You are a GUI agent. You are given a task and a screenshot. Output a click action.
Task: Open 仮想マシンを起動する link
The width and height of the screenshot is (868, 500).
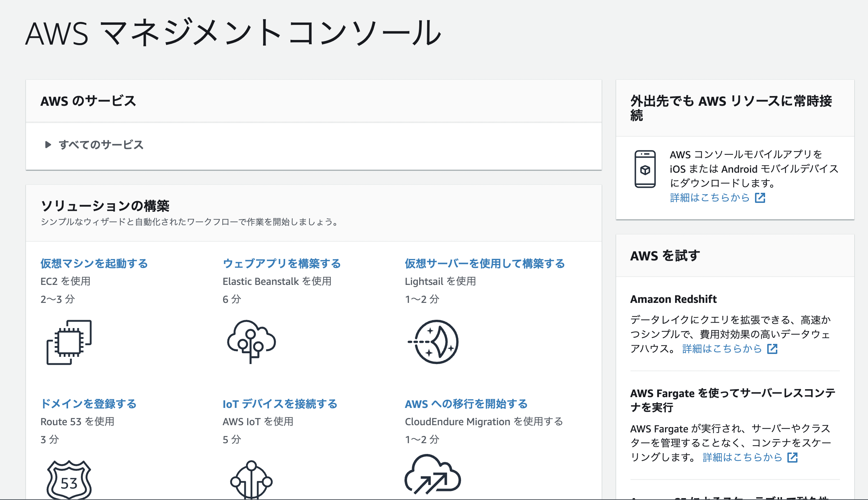tap(94, 263)
